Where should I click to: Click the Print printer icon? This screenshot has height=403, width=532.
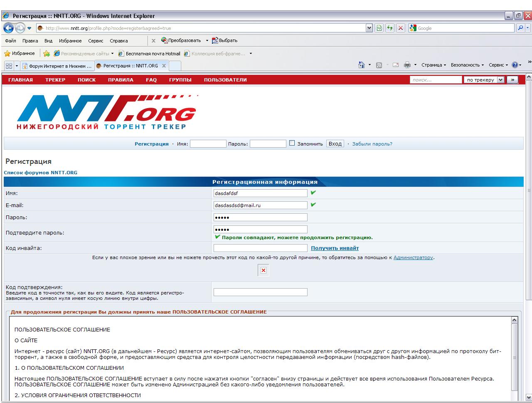407,65
